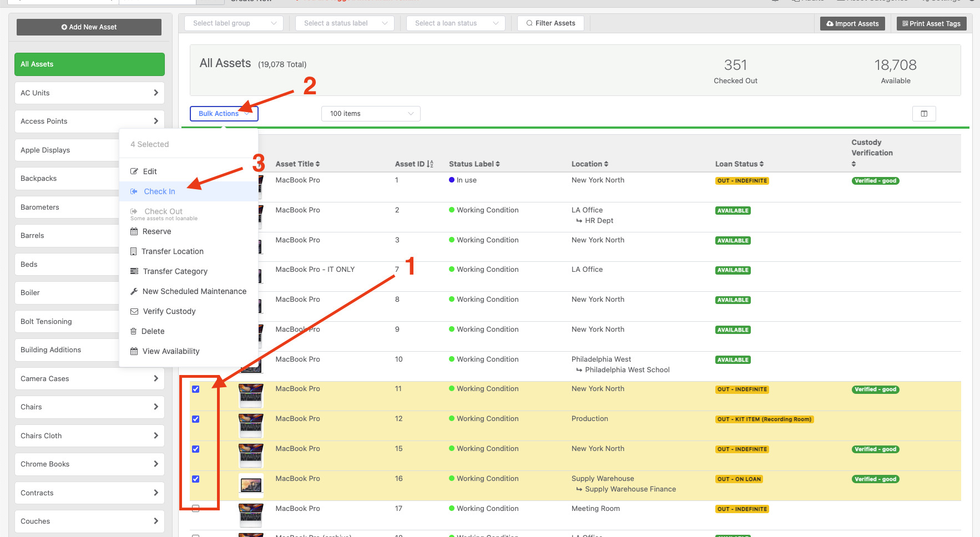The width and height of the screenshot is (980, 537).
Task: Check the checkbox for asset ID 17
Action: click(x=196, y=508)
